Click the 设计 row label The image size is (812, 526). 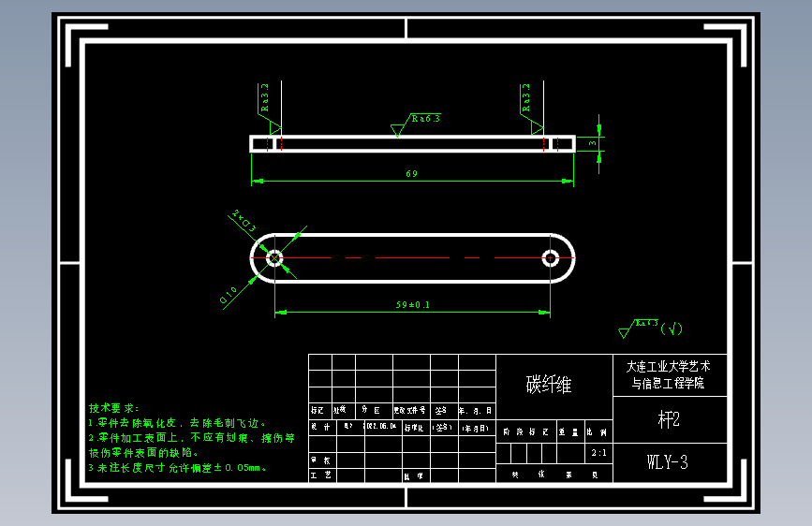click(x=320, y=427)
